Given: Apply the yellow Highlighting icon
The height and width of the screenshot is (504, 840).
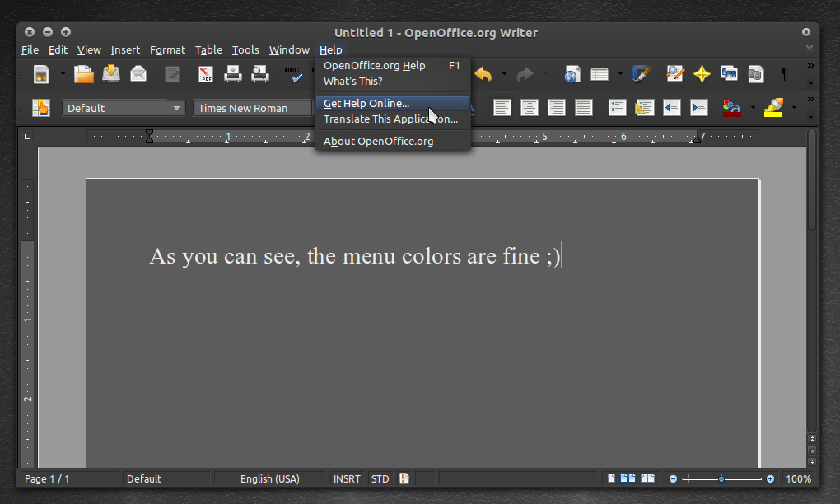Looking at the screenshot, I should click(773, 108).
